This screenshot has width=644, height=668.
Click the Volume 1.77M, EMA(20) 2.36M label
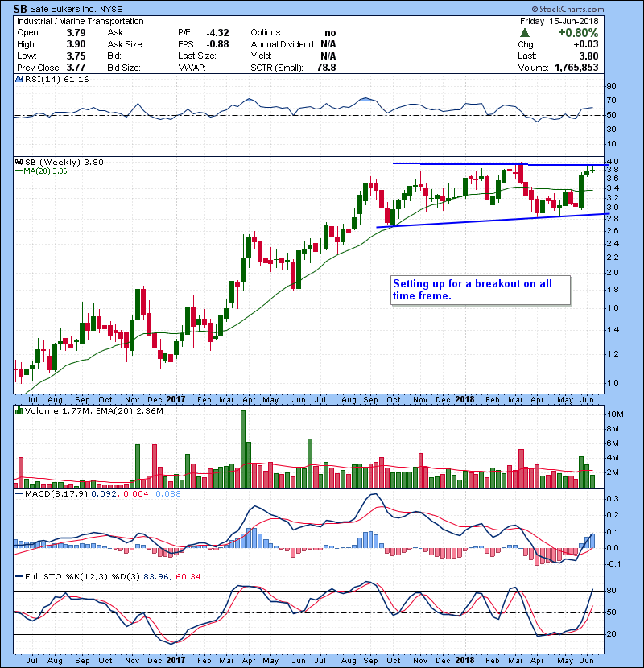click(x=93, y=410)
